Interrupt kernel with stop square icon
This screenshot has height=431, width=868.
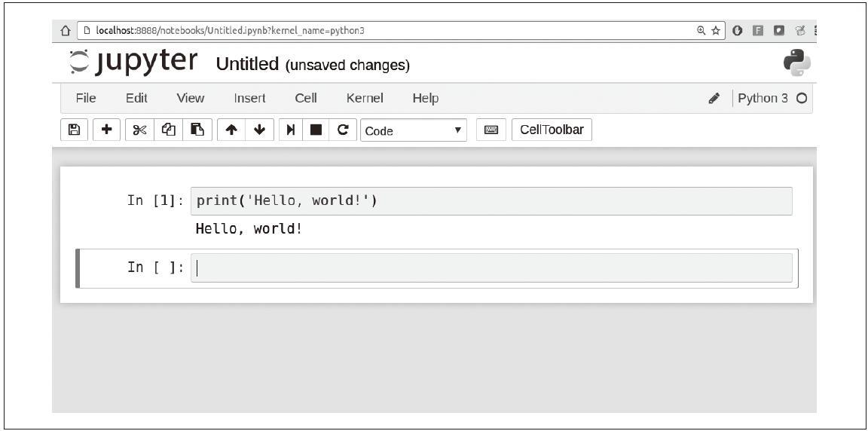(316, 130)
